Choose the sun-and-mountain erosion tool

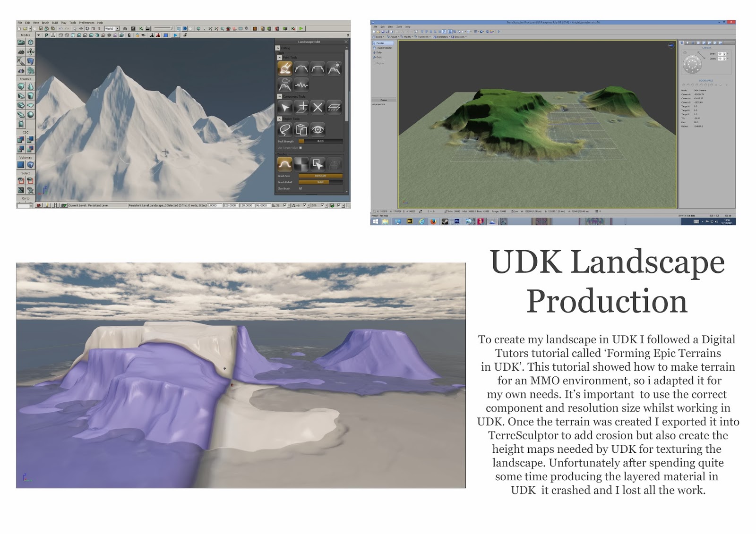(334, 68)
